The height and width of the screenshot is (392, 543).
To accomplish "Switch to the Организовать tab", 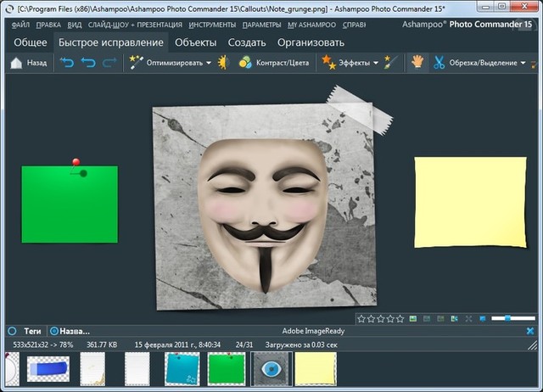I will click(311, 42).
